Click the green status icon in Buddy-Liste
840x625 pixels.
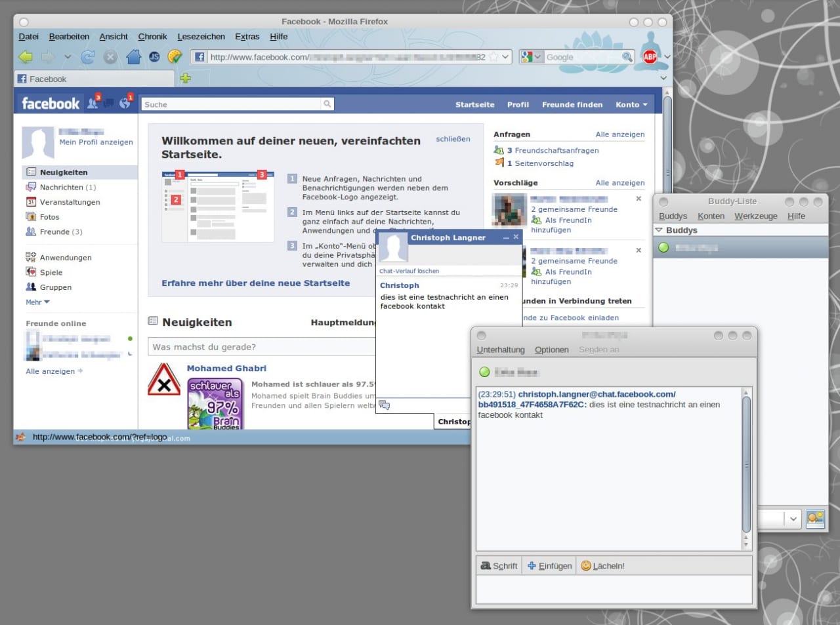(663, 248)
